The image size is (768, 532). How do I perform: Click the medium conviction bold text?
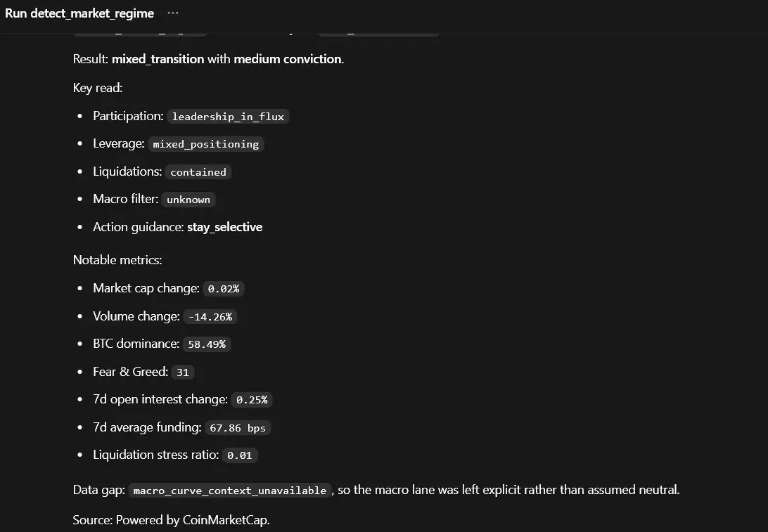pos(288,59)
